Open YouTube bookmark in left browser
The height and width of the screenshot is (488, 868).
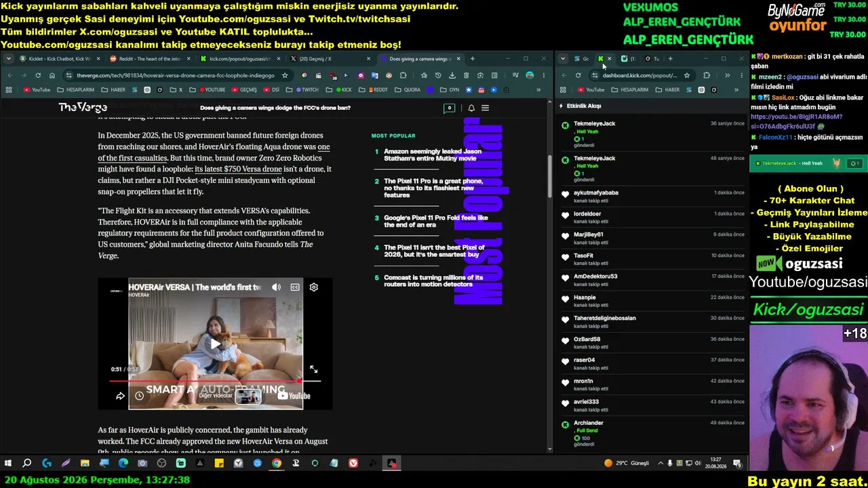37,89
